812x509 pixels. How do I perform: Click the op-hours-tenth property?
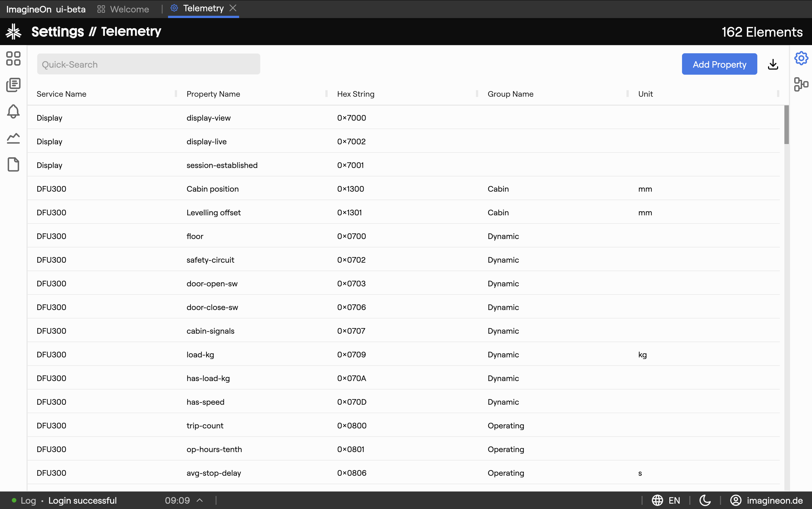[x=214, y=449]
